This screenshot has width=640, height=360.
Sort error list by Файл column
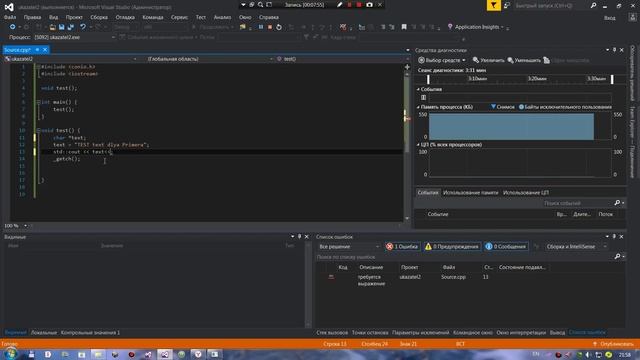pyautogui.click(x=449, y=267)
